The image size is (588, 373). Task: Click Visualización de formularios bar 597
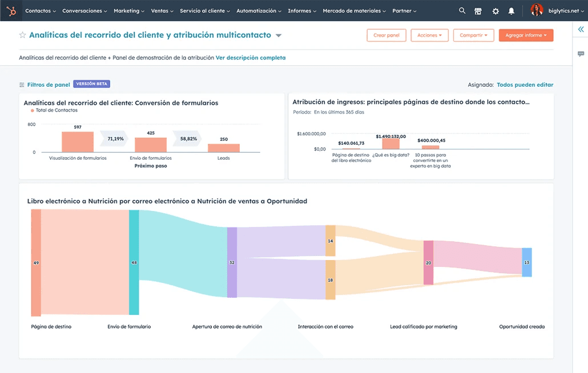pyautogui.click(x=78, y=142)
